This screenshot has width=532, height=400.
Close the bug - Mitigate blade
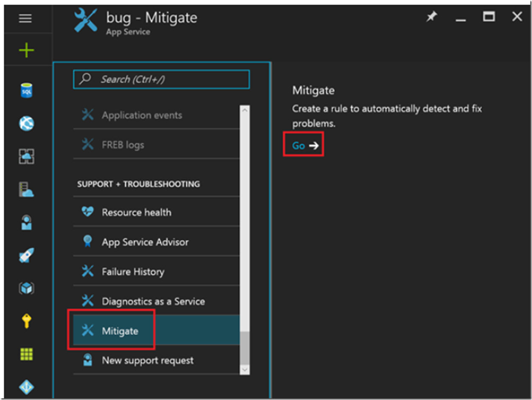click(517, 17)
